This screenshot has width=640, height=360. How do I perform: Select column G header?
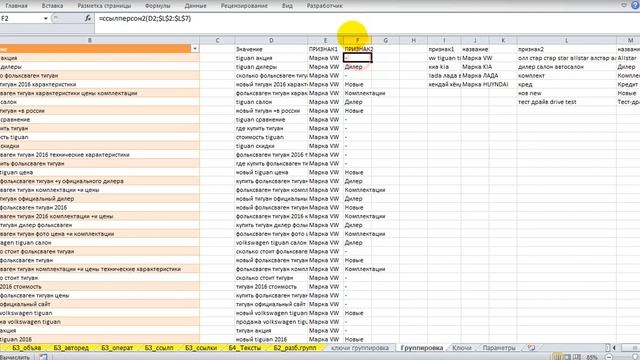pos(385,40)
